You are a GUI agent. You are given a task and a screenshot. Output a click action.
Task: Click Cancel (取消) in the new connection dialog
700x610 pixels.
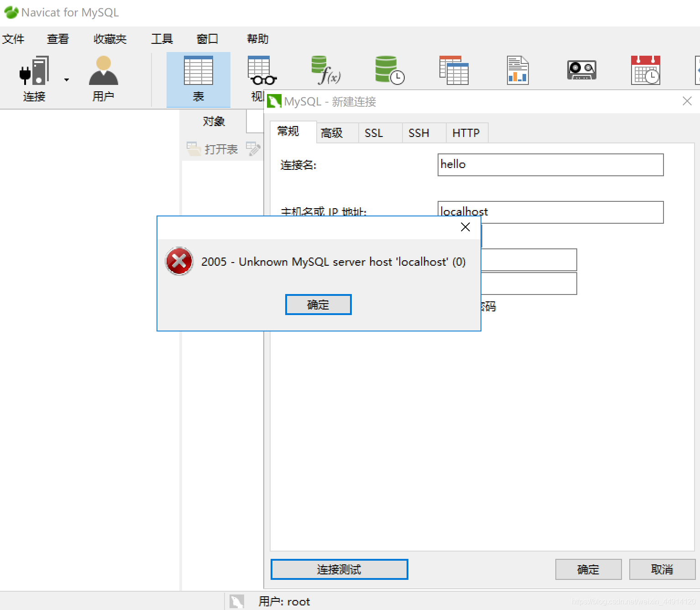point(662,569)
